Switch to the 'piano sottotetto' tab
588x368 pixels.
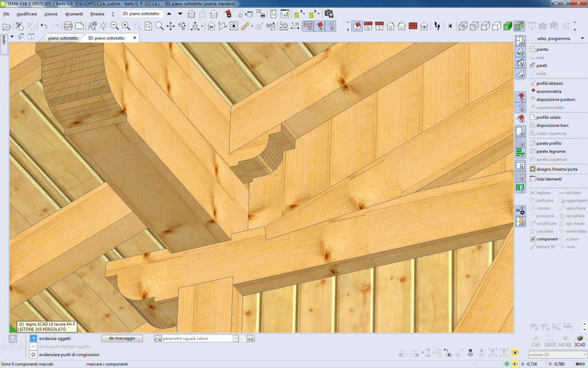(63, 38)
